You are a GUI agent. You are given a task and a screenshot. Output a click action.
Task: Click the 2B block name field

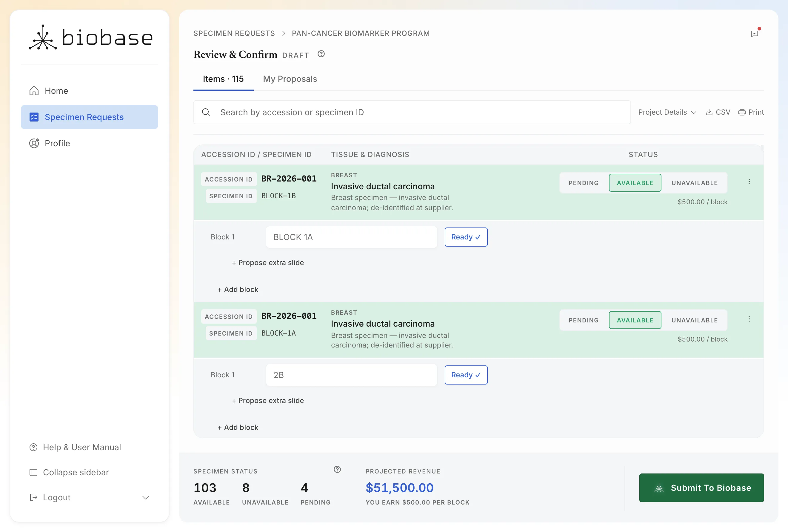point(351,375)
